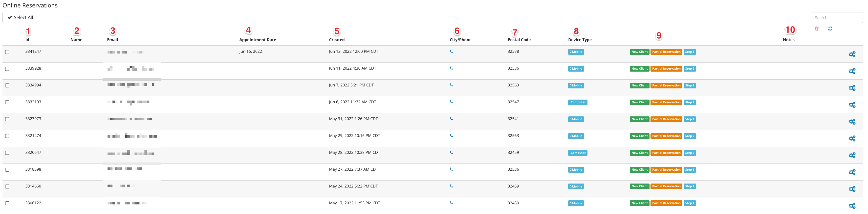Open gears settings for reservation 3320647
The width and height of the screenshot is (868, 214).
coord(852,156)
